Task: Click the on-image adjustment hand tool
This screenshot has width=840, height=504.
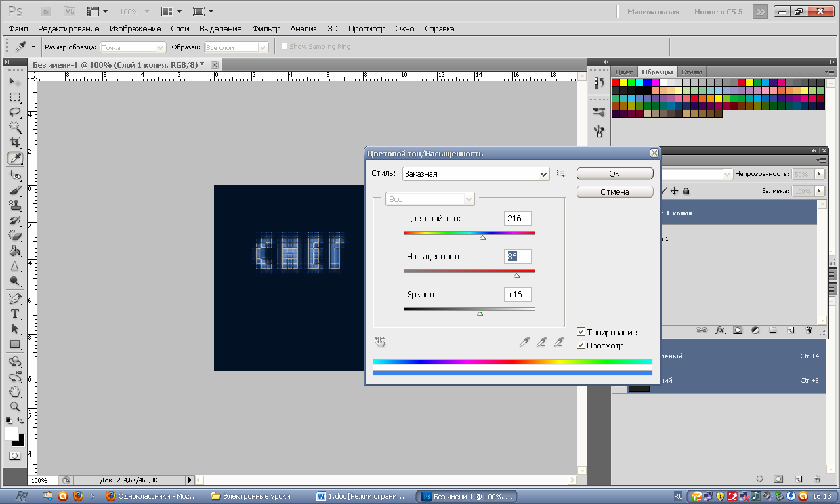Action: [380, 341]
